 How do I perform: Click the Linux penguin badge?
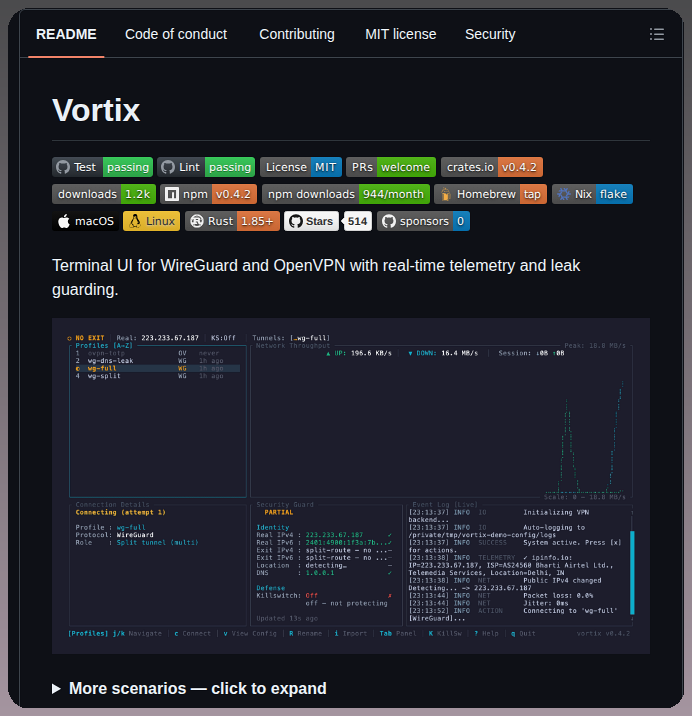pos(152,221)
